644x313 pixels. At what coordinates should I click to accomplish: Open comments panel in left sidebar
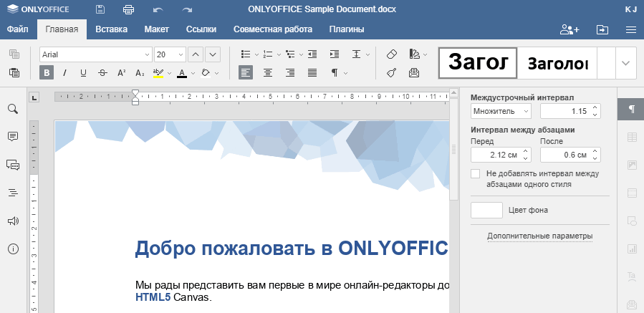[x=13, y=137]
